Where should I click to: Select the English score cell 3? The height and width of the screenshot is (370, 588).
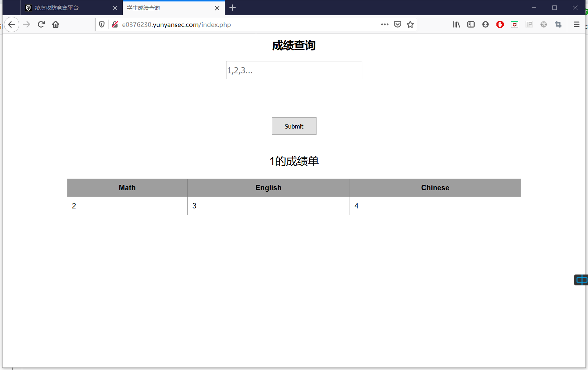[269, 206]
